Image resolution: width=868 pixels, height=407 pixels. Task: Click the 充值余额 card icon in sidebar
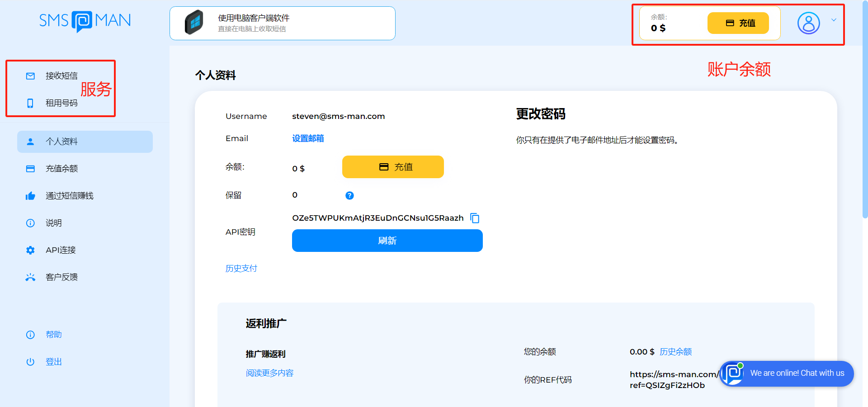point(30,168)
